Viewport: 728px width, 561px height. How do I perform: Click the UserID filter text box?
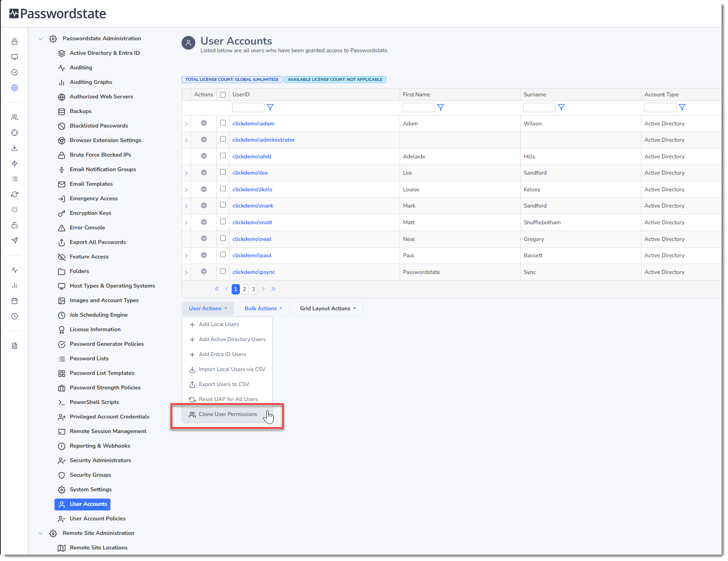point(248,107)
